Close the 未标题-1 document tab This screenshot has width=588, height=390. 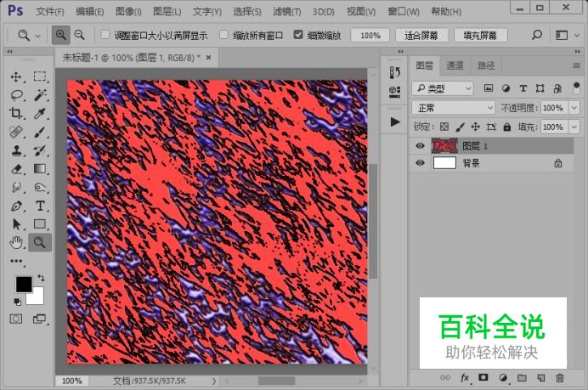[208, 58]
